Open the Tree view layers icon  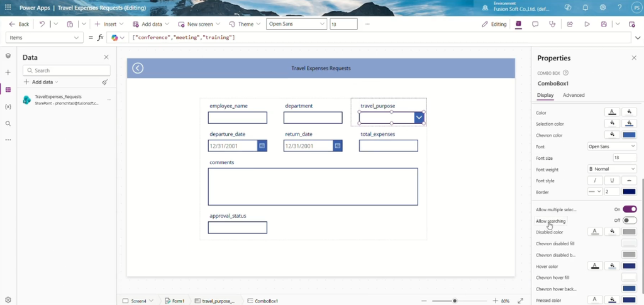[8, 55]
